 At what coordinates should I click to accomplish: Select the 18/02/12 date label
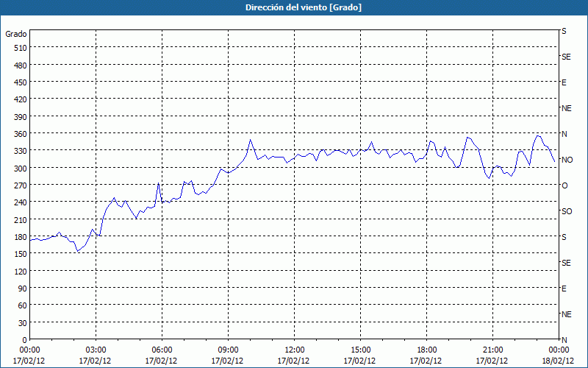pyautogui.click(x=559, y=361)
